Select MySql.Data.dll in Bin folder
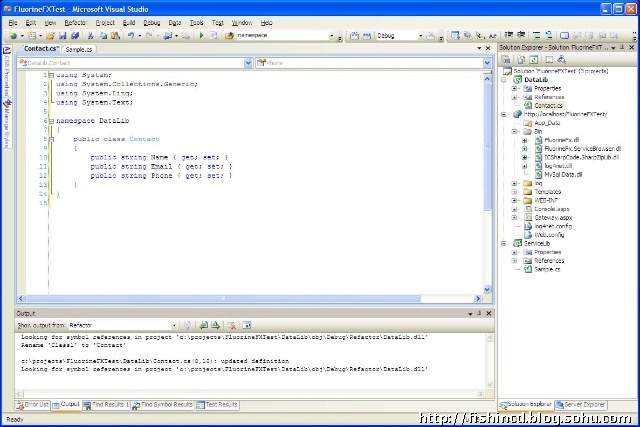640x427 pixels. (563, 175)
